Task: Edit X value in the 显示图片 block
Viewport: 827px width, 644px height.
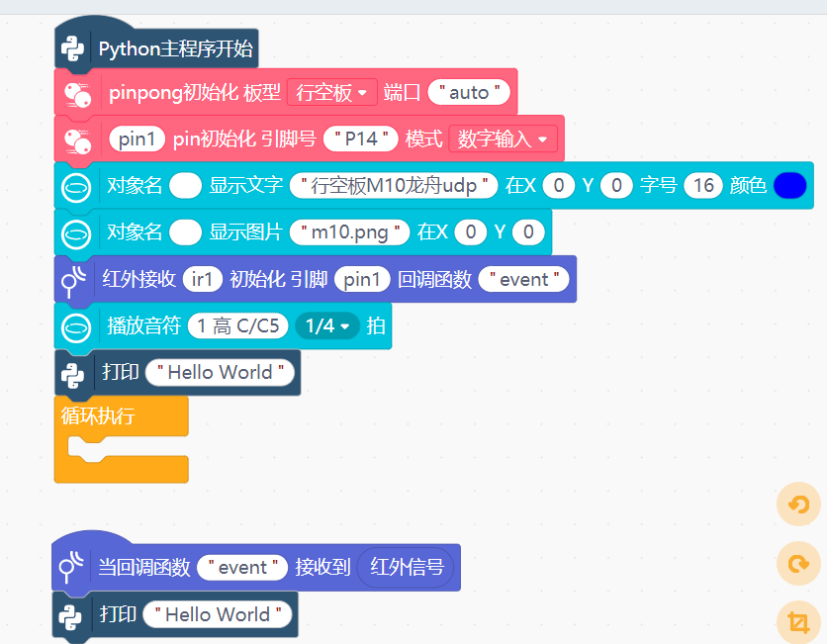Action: pos(471,232)
